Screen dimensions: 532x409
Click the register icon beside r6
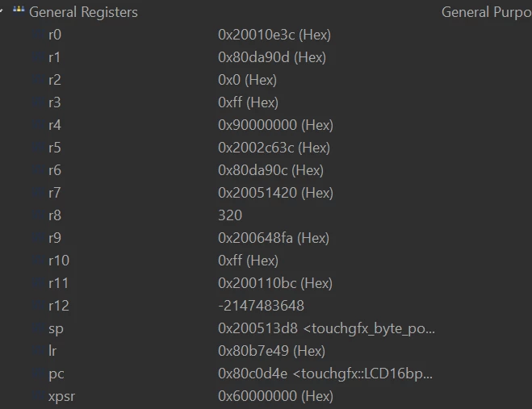39,170
